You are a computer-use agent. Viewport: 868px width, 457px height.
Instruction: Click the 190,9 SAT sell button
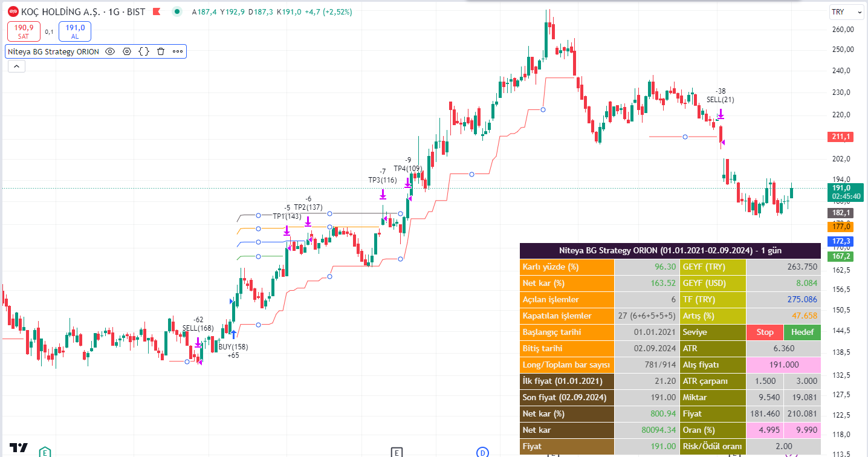coord(24,31)
